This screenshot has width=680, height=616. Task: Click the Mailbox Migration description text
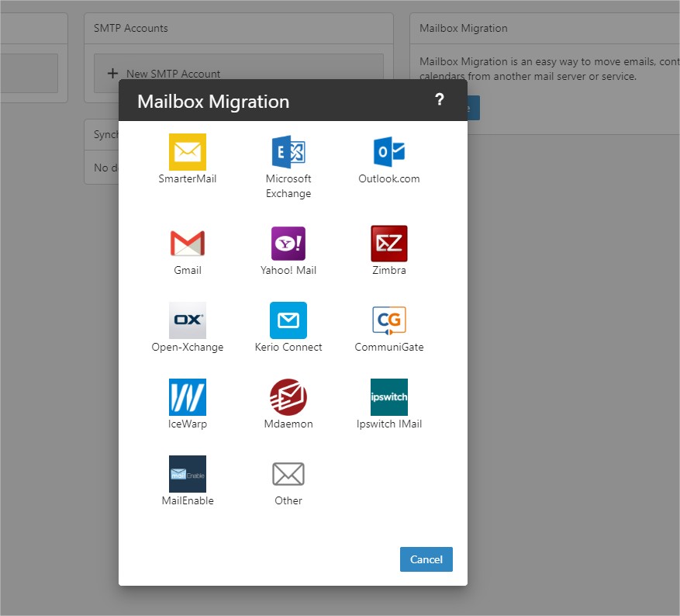tap(550, 68)
